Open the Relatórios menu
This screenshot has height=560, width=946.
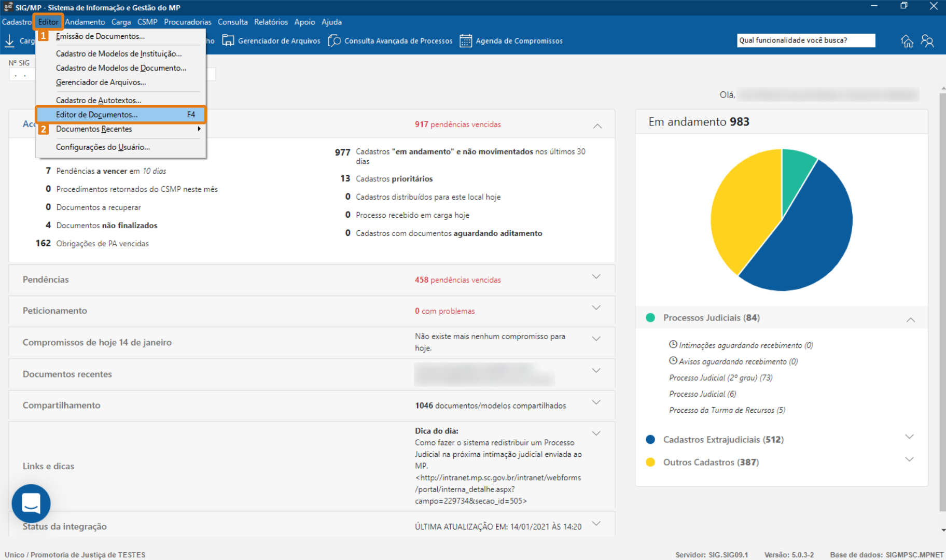pyautogui.click(x=271, y=22)
